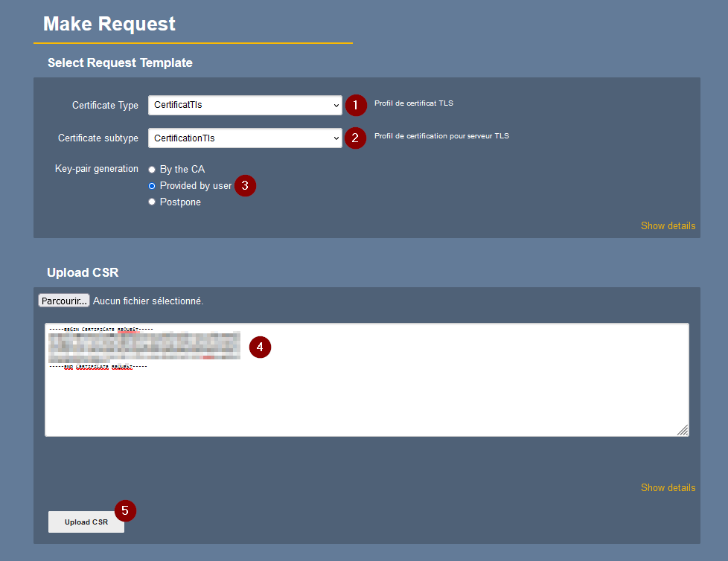Click the "Aucun fichier sélectionné" file label

[x=148, y=301]
